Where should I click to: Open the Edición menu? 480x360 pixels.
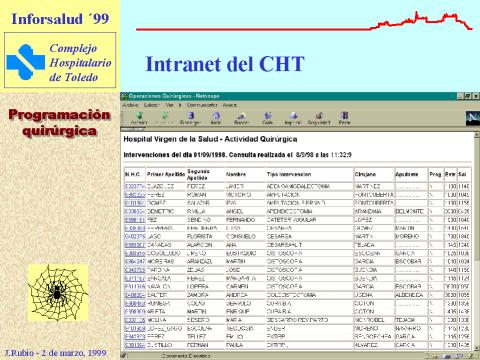(151, 105)
